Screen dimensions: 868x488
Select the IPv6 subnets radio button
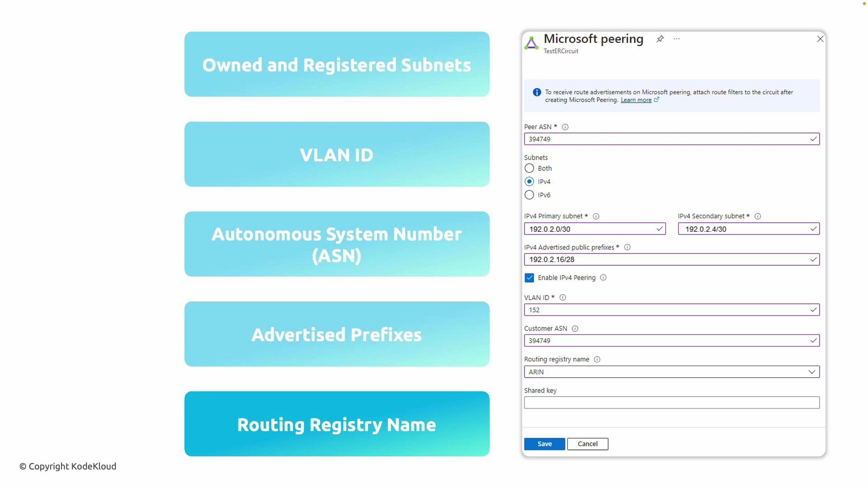[x=529, y=195]
